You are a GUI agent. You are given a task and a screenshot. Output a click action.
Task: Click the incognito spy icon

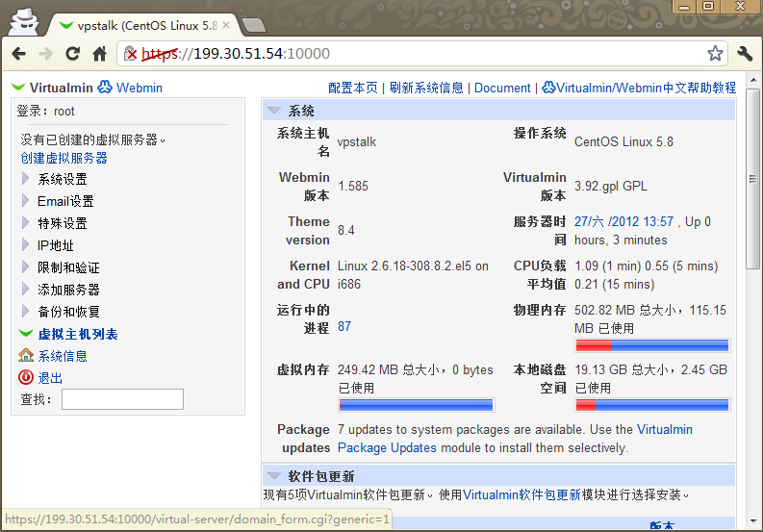(x=24, y=21)
